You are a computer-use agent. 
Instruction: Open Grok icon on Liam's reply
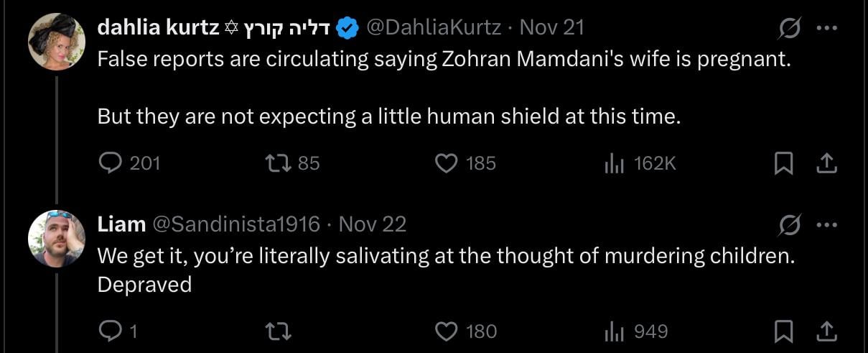point(790,225)
